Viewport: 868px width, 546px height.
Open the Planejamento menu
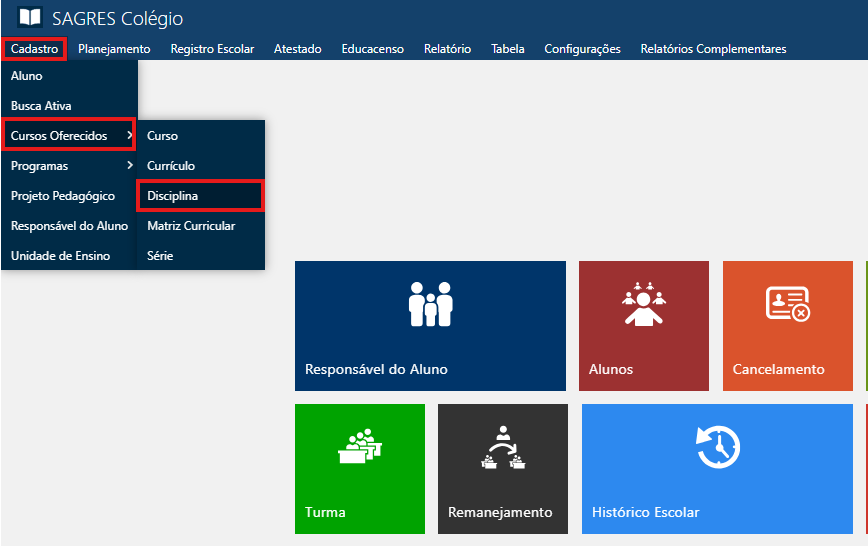(114, 49)
